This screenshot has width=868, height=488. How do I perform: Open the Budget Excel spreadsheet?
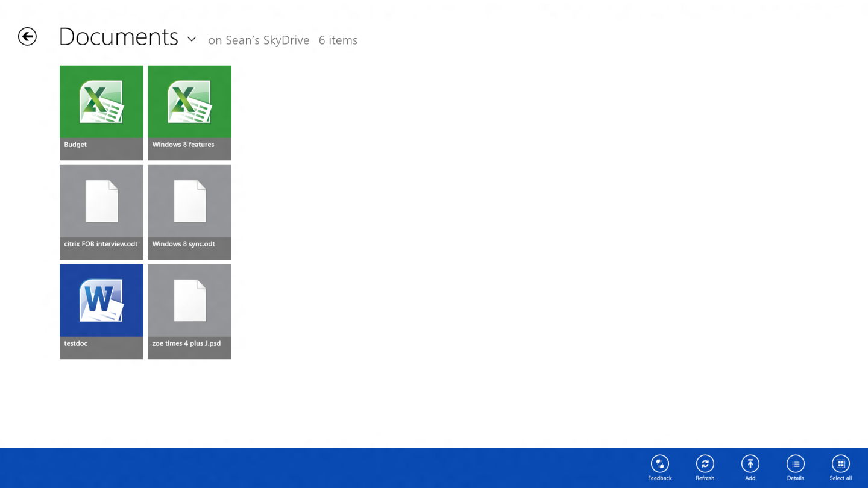point(101,113)
